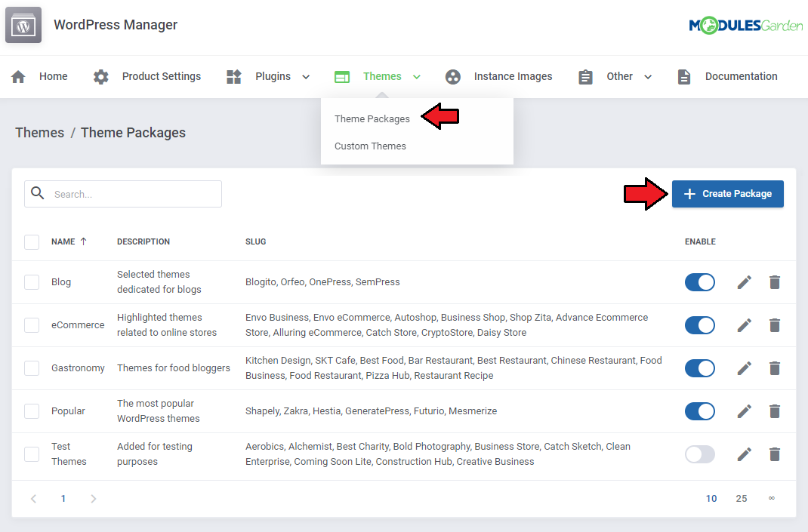Screen dimensions: 808x532
Task: Expand the Plugins dropdown chevron
Action: pos(306,77)
